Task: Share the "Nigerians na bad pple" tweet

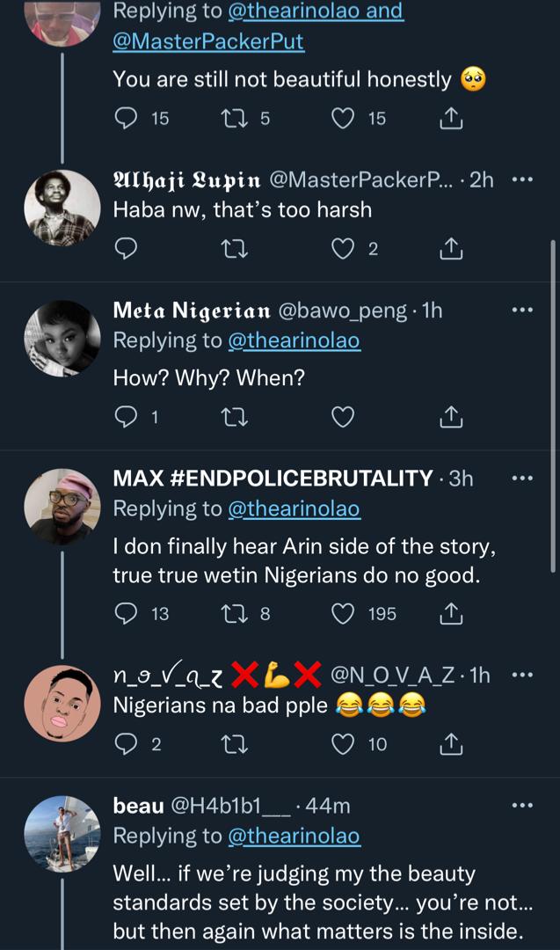Action: point(450,745)
